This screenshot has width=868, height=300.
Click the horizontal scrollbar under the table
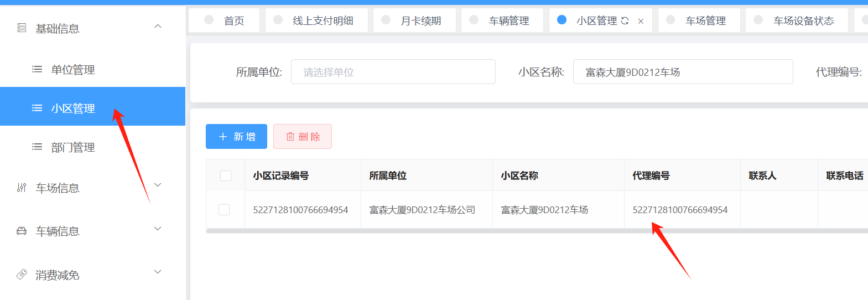[537, 231]
